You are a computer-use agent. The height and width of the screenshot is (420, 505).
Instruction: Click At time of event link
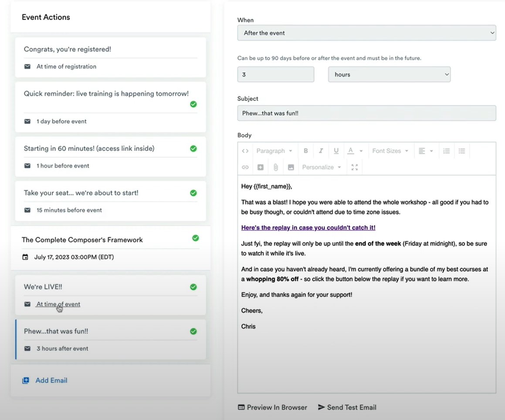58,304
